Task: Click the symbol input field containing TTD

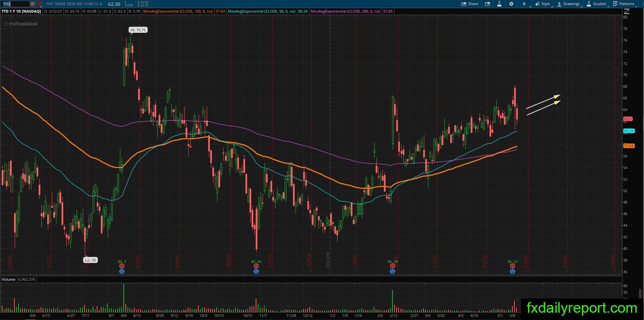Action: 15,4
